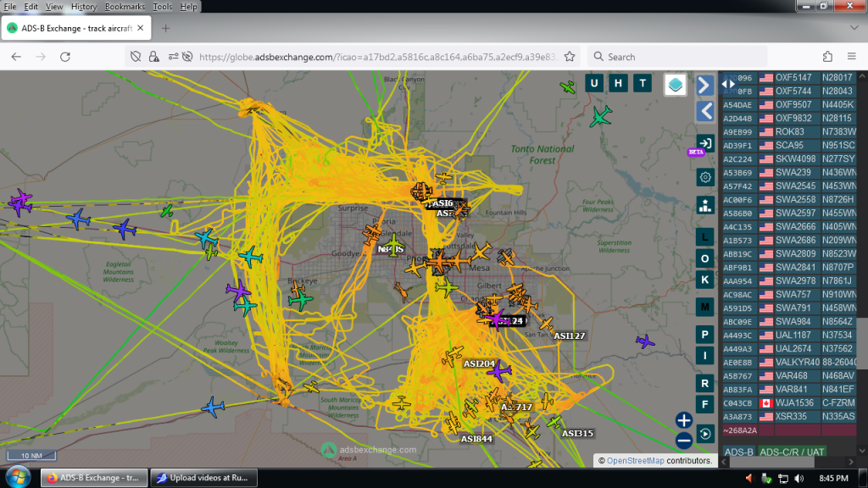Viewport: 868px width, 488px height.
Task: Select the OXF5147 row in aircraft table
Action: pyautogui.click(x=789, y=77)
